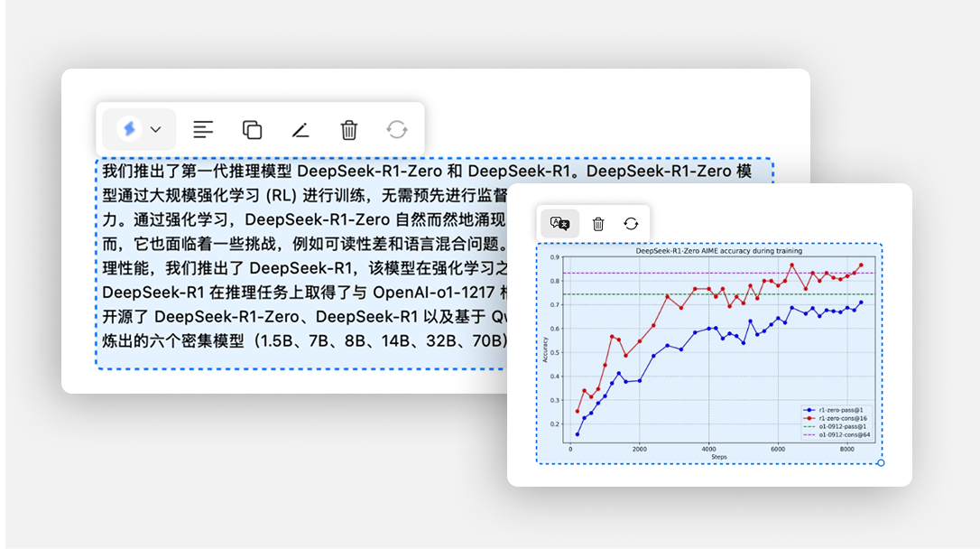Click the r1-zero-pass@1 legend entry
Image resolution: width=980 pixels, height=549 pixels.
pyautogui.click(x=843, y=410)
